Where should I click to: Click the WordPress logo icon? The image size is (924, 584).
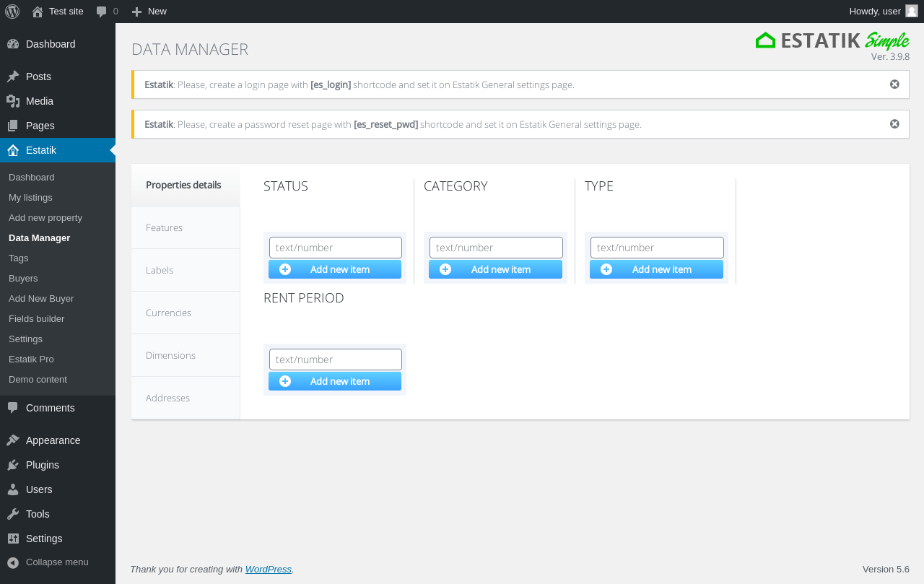(x=12, y=12)
